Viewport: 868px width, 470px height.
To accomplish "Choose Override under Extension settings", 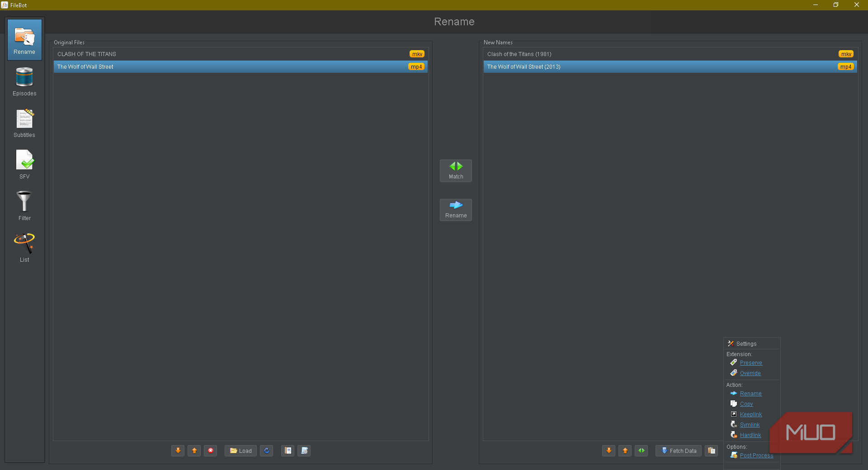I will (x=750, y=373).
